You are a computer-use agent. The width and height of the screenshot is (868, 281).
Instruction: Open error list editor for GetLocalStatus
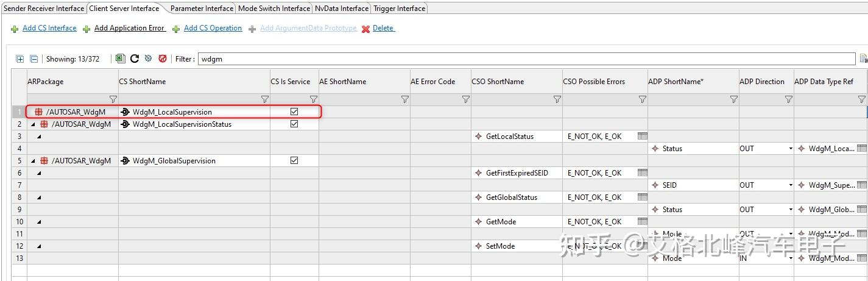pyautogui.click(x=642, y=137)
